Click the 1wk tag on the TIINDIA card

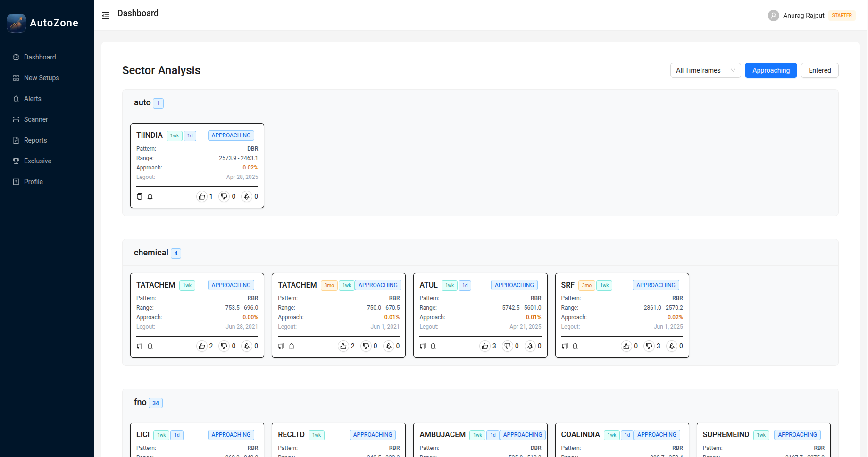(175, 136)
